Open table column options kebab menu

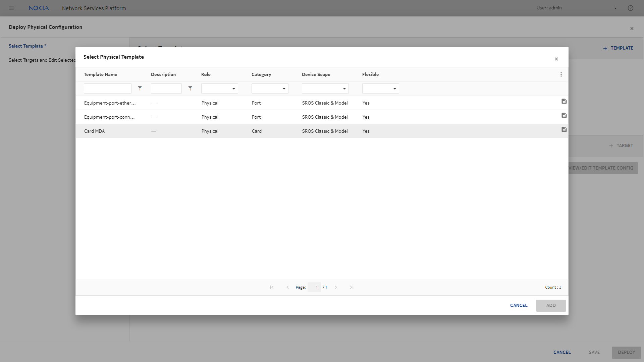561,74
